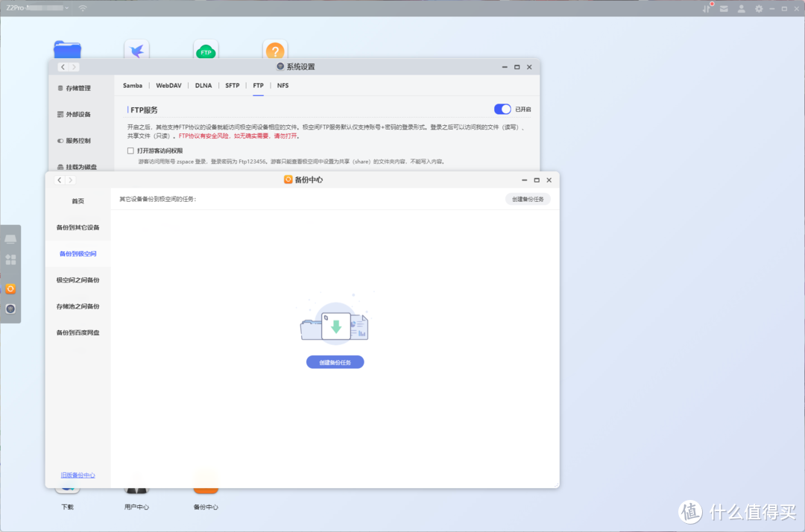
Task: Open the 旧版备份中心 link
Action: tap(78, 475)
